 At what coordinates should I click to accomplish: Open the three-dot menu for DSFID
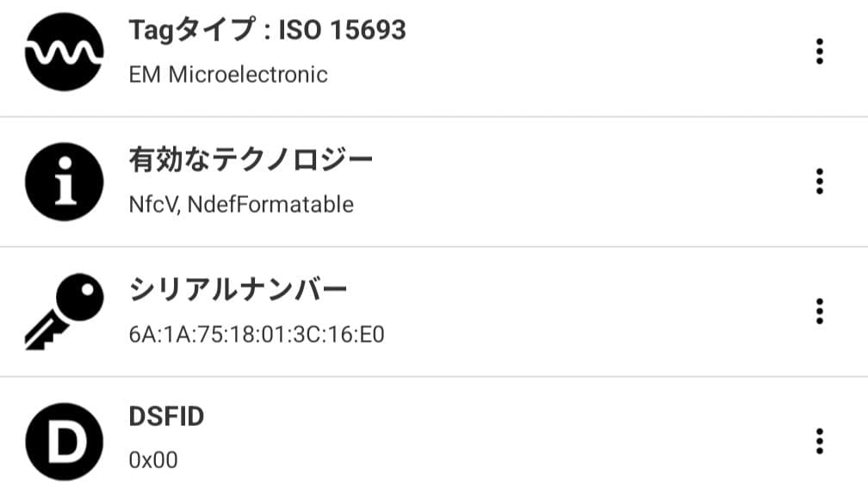click(x=819, y=442)
